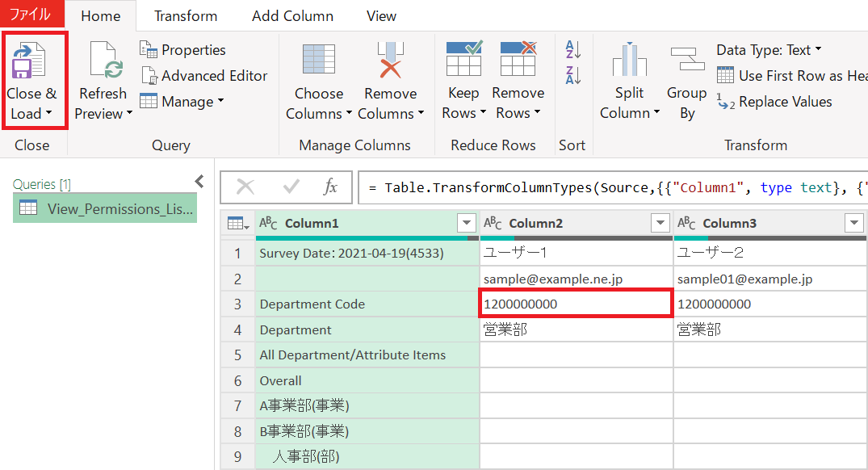The width and height of the screenshot is (868, 470).
Task: Expand the Data Type: Text dropdown
Action: click(768, 50)
